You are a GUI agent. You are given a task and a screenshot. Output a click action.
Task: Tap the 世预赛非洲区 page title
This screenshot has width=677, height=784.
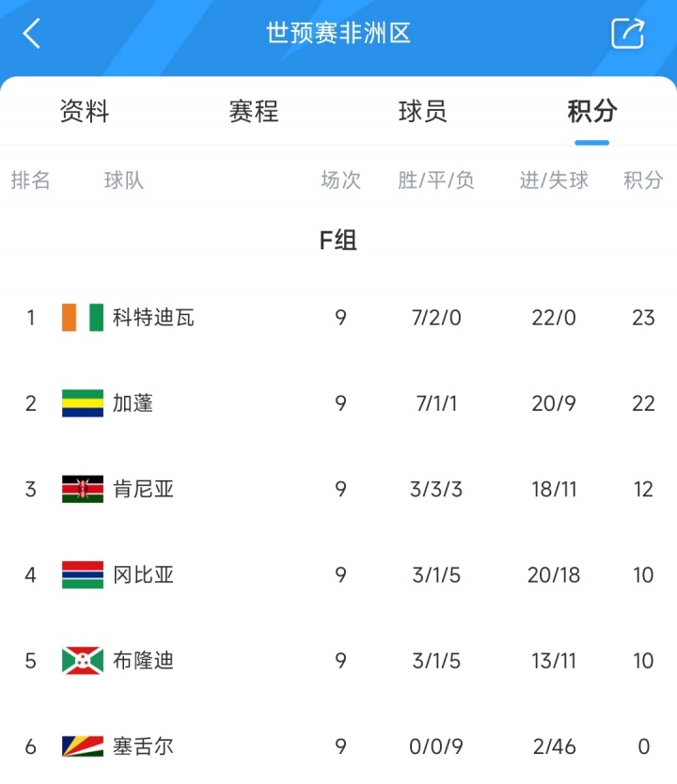pyautogui.click(x=338, y=34)
